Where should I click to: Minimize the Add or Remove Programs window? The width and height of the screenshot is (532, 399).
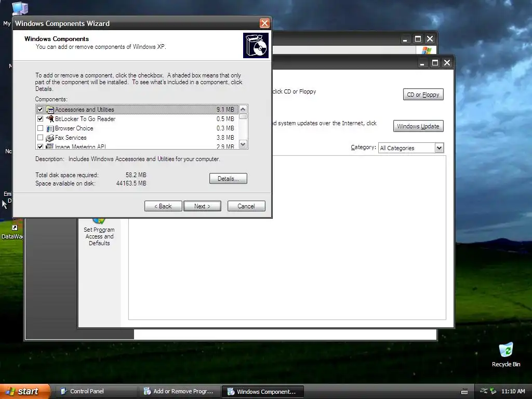click(422, 63)
